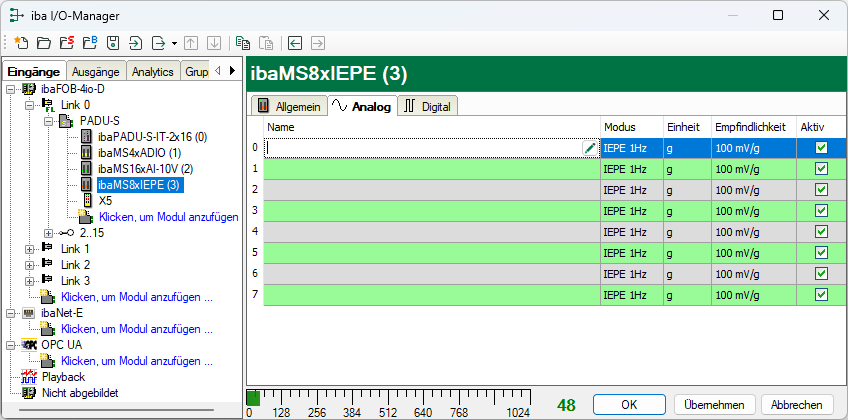
Task: Uncheck Aktiv checkbox for row 1
Action: pyautogui.click(x=822, y=169)
